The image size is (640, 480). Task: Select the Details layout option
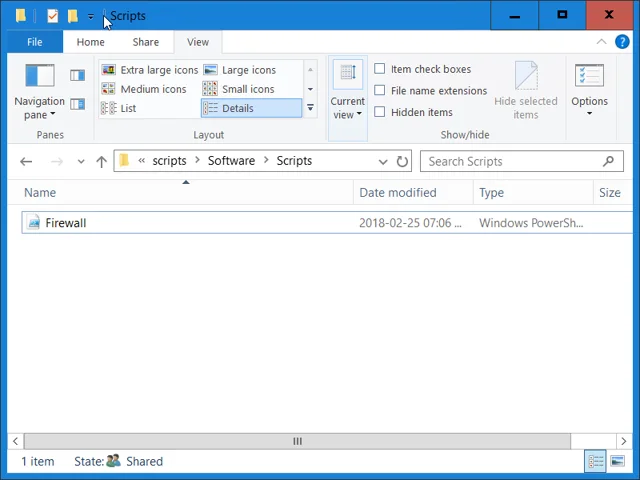click(x=251, y=108)
